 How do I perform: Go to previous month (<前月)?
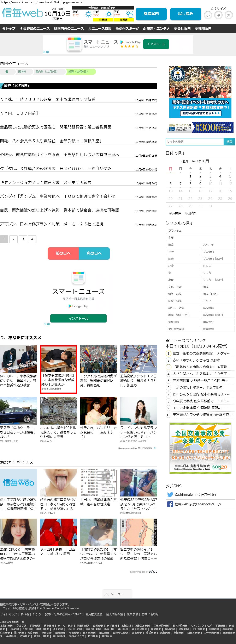pyautogui.click(x=184, y=162)
